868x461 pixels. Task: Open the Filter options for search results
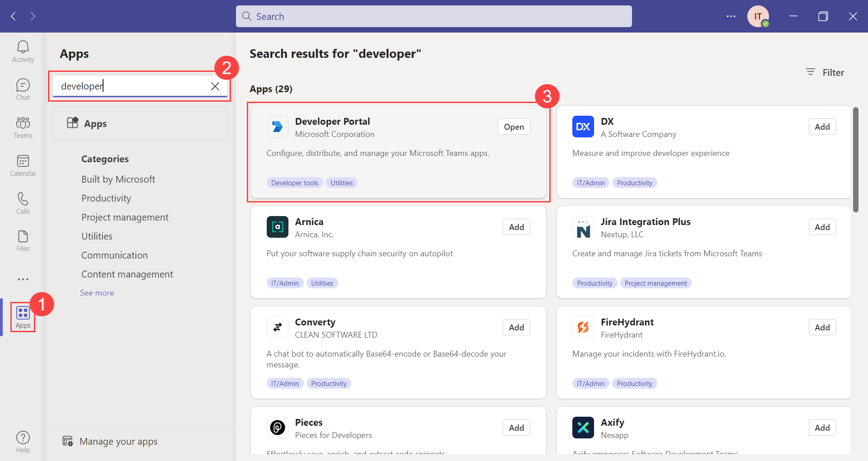825,72
